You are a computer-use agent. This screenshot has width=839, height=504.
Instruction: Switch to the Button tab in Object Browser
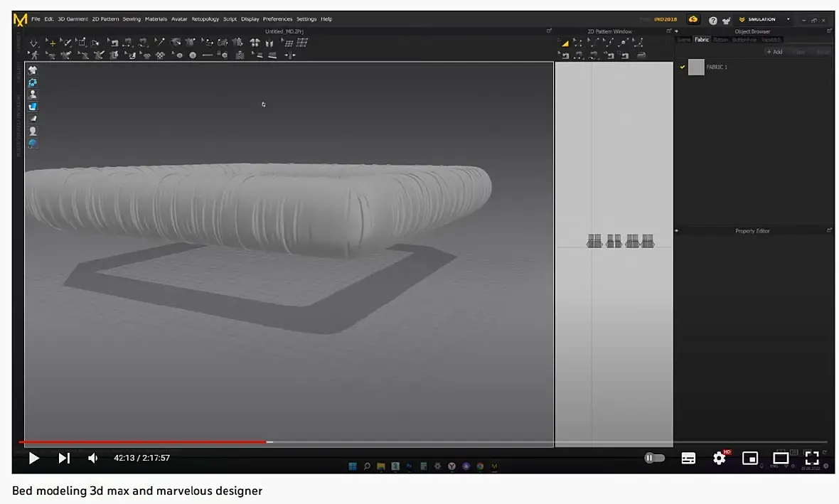coord(720,40)
